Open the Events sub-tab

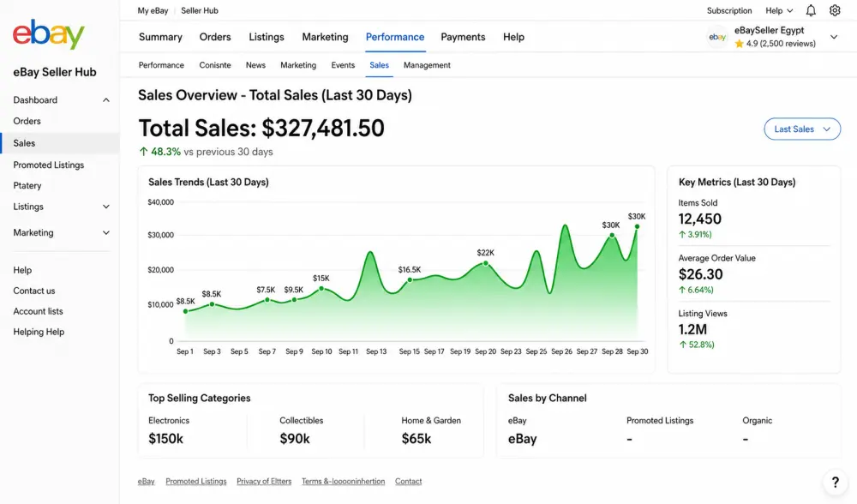pyautogui.click(x=343, y=65)
